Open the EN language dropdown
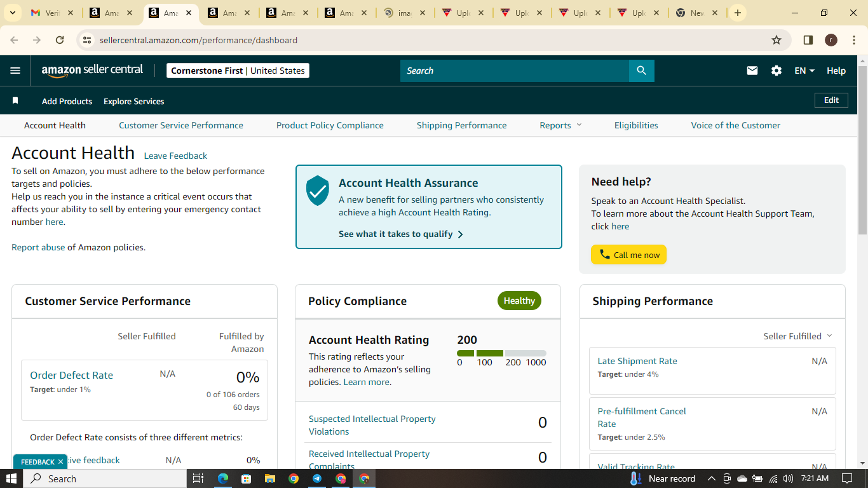 (x=804, y=71)
